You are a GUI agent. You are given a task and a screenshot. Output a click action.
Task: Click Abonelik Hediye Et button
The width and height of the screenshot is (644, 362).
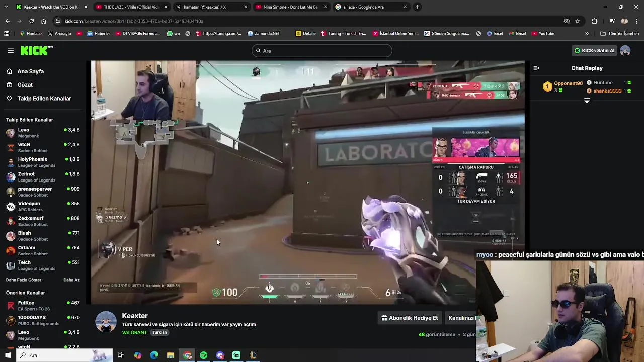[x=410, y=318]
